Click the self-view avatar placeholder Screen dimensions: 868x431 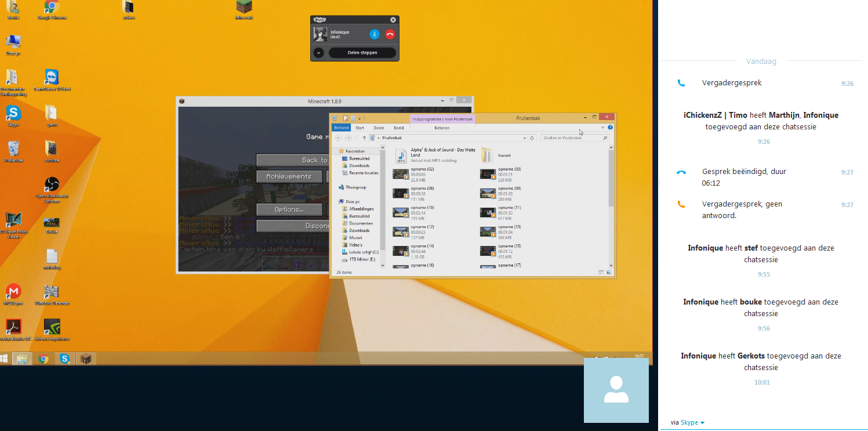[616, 390]
